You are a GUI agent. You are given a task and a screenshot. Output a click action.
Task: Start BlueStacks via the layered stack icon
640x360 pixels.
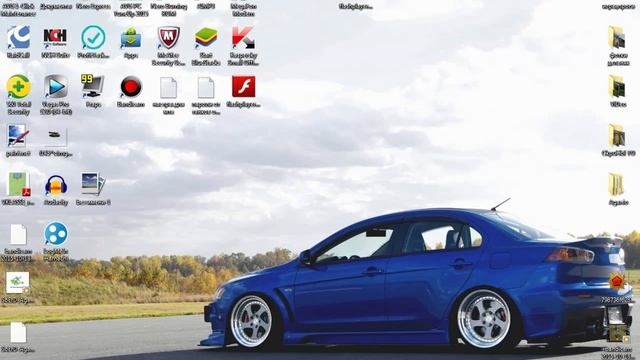point(206,38)
